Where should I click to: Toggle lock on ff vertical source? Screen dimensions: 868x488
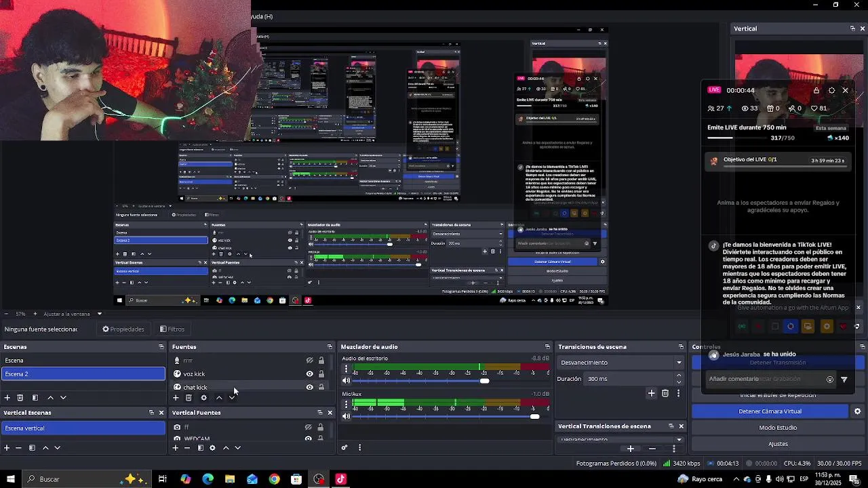[x=321, y=428]
